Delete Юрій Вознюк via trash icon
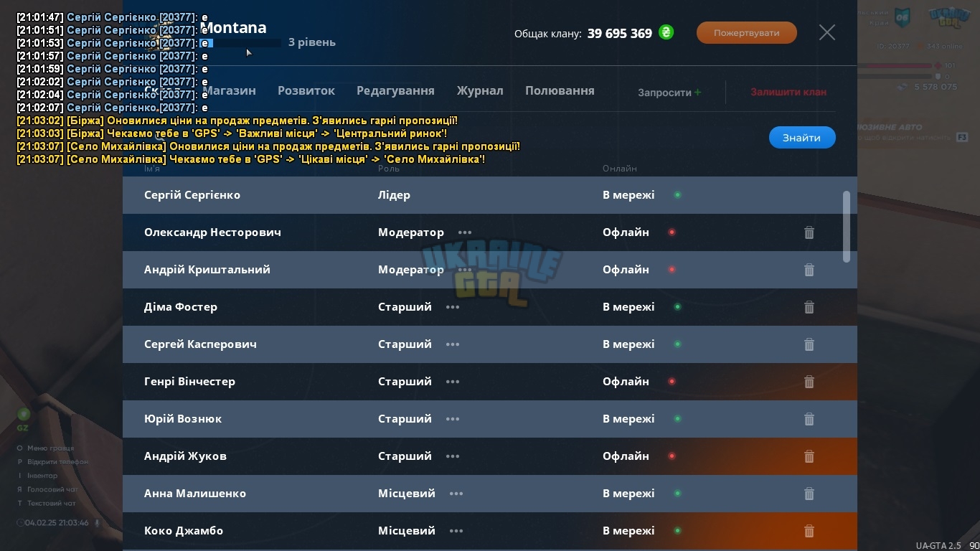This screenshot has height=551, width=980. [809, 419]
